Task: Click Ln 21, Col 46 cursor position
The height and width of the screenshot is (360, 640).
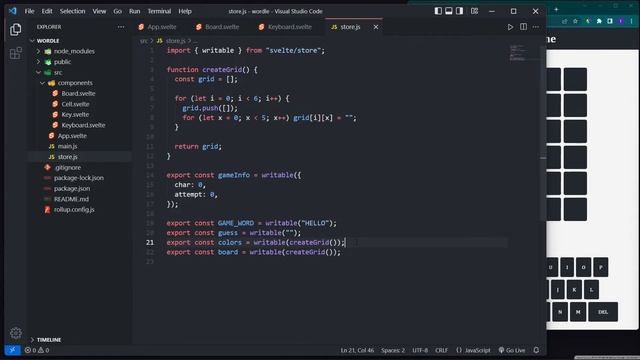Action: (x=357, y=350)
